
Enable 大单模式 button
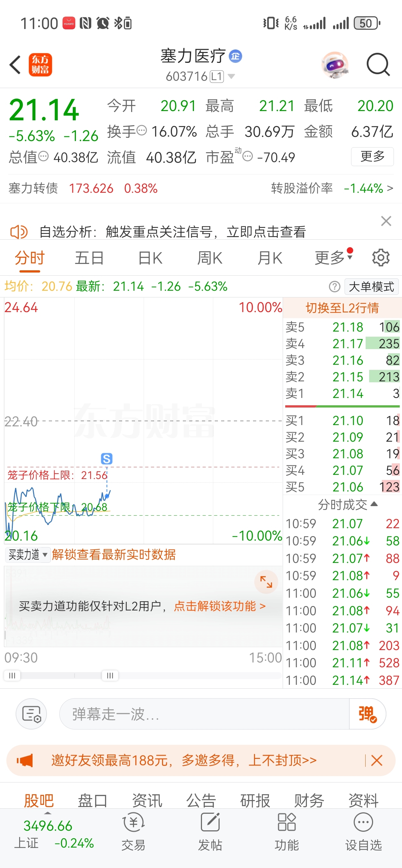tap(371, 287)
